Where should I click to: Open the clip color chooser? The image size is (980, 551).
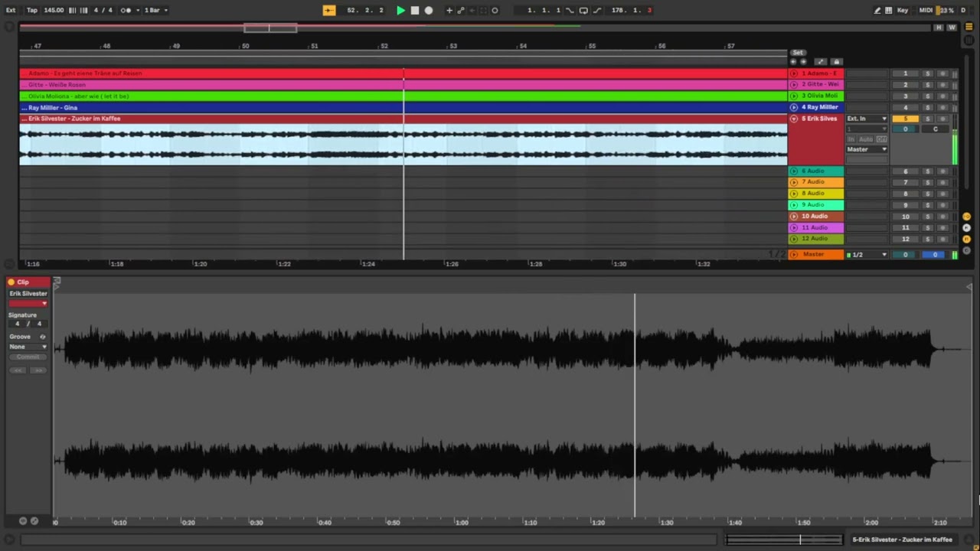click(x=28, y=303)
